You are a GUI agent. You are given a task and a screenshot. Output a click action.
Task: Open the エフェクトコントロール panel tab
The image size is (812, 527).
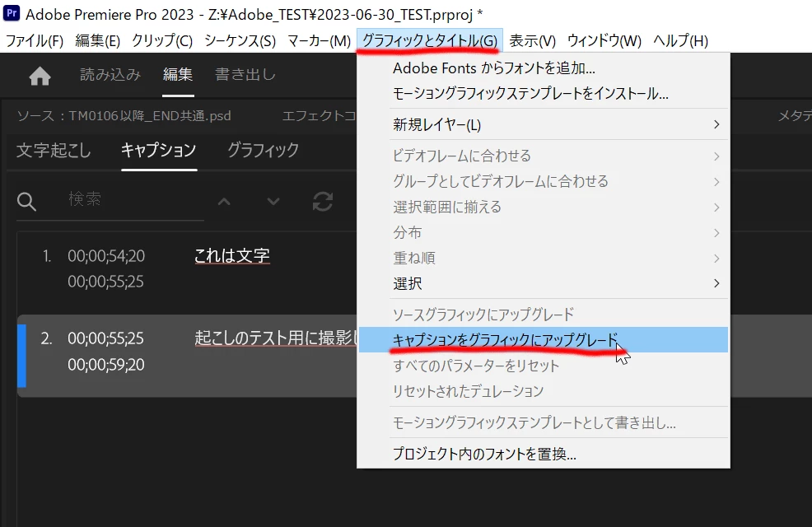[x=319, y=115]
